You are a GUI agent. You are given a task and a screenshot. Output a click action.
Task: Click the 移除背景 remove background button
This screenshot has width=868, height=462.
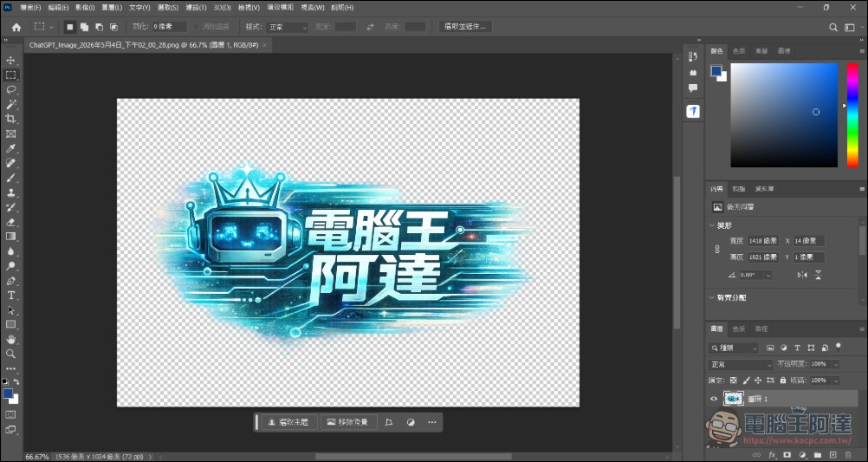pyautogui.click(x=349, y=422)
